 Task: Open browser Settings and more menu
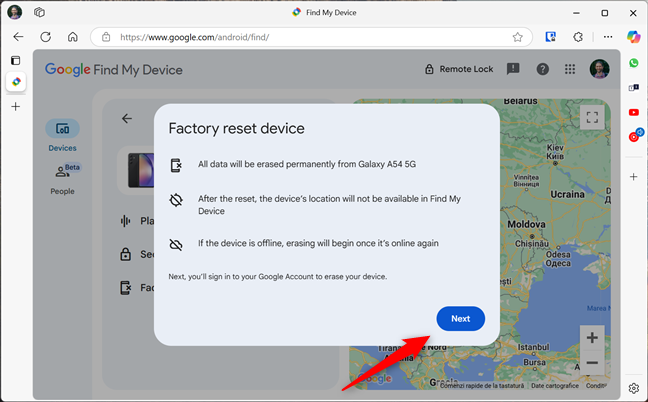pos(608,37)
